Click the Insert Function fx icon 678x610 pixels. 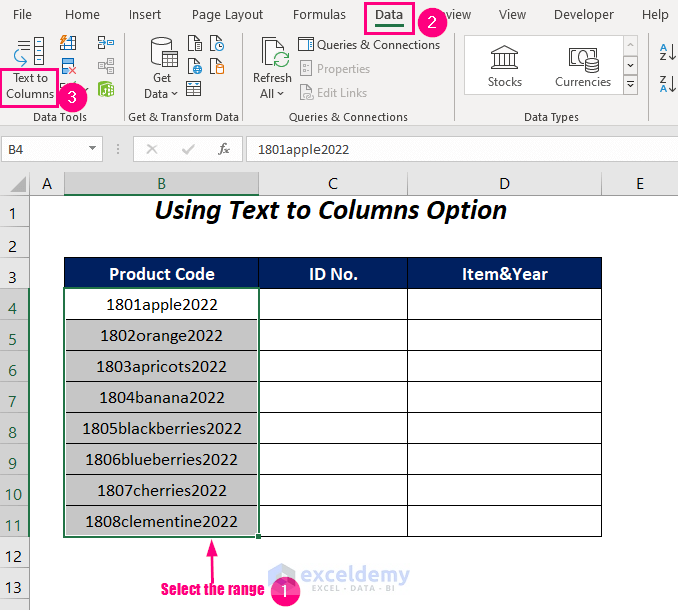click(x=224, y=149)
